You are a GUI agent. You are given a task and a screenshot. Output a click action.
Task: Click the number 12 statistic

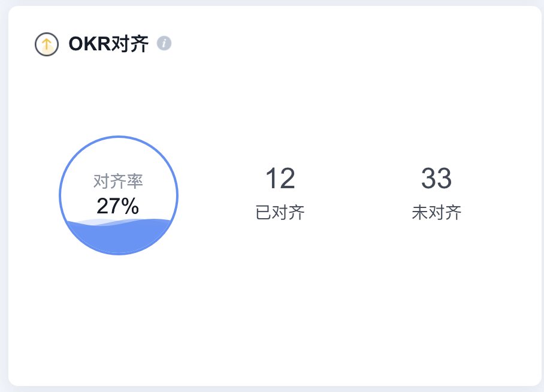pyautogui.click(x=280, y=178)
